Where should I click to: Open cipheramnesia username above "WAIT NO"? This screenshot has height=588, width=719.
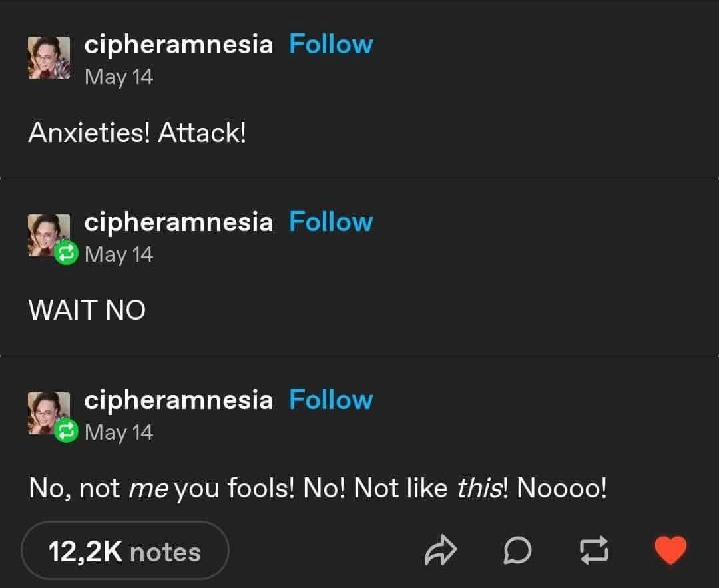pyautogui.click(x=178, y=222)
